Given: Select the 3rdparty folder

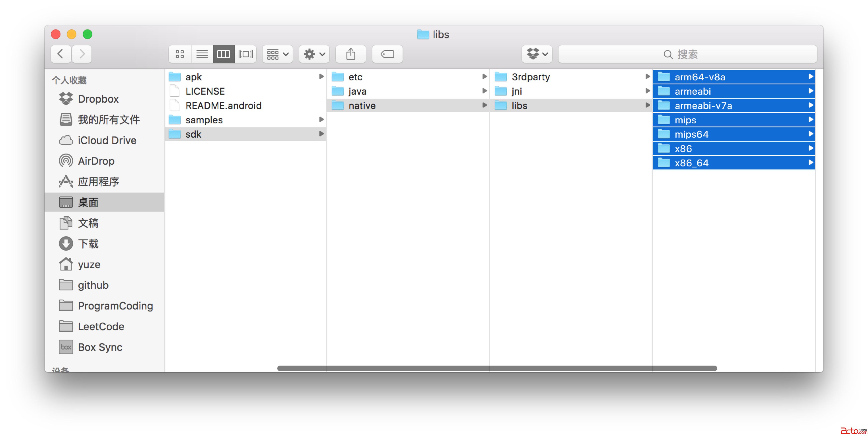Looking at the screenshot, I should pyautogui.click(x=530, y=77).
